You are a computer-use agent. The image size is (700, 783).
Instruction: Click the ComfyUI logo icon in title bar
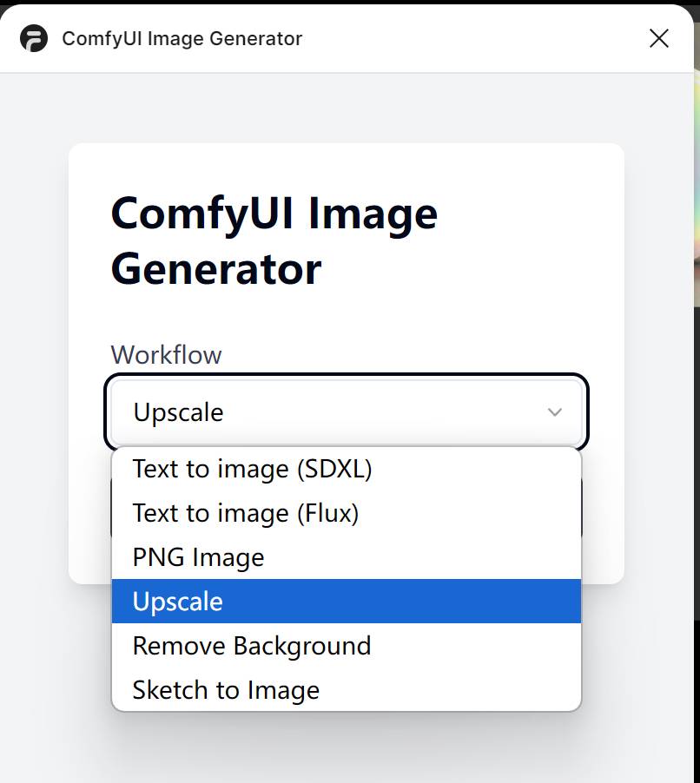[34, 38]
